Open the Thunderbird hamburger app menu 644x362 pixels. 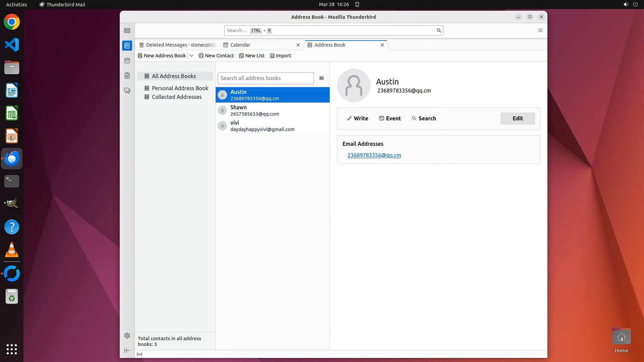point(540,31)
